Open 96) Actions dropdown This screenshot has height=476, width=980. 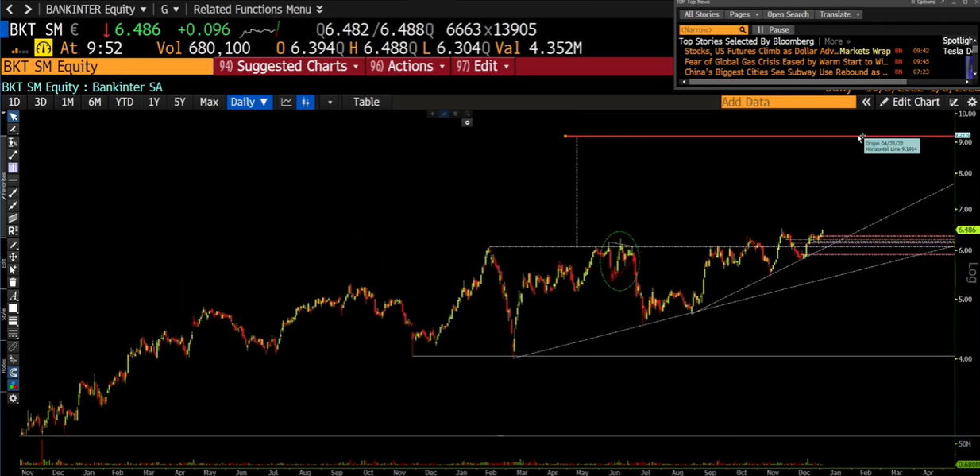pyautogui.click(x=407, y=66)
